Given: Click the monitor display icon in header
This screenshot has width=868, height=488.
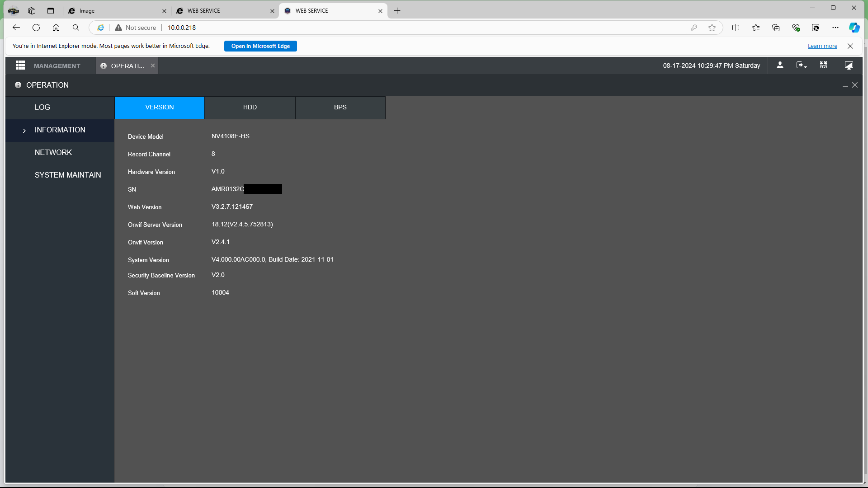Looking at the screenshot, I should coord(849,66).
